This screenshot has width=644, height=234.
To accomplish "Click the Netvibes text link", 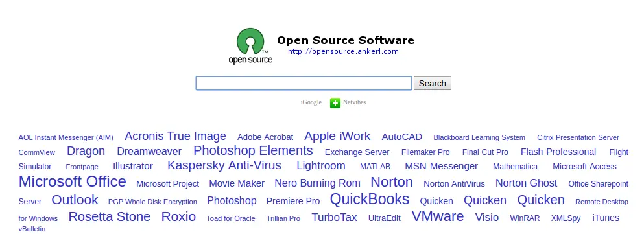I will (355, 102).
